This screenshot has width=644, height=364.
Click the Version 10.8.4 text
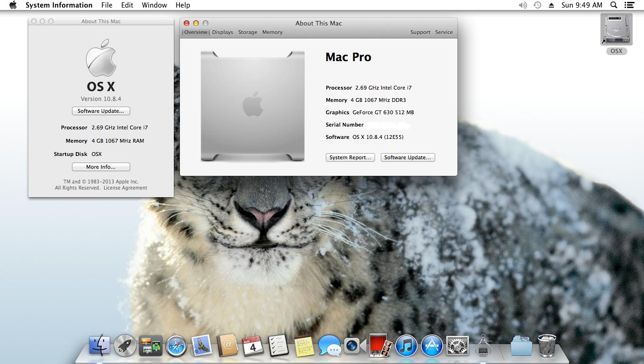(101, 99)
